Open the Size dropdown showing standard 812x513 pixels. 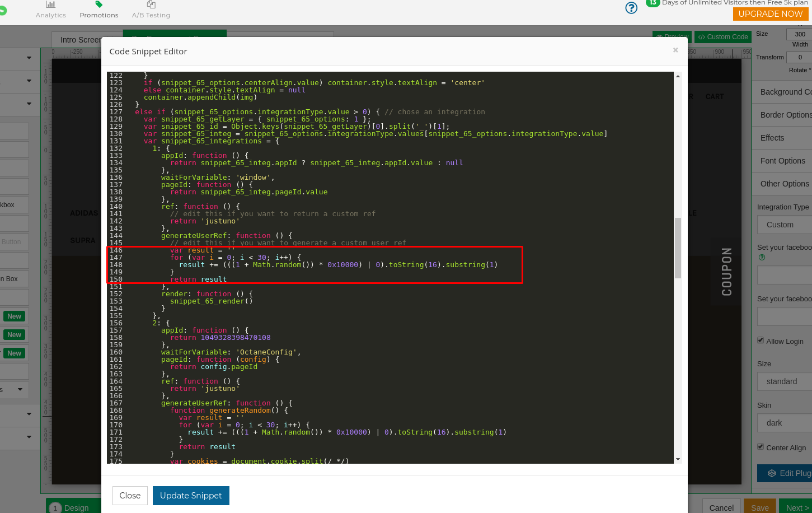pyautogui.click(x=785, y=381)
